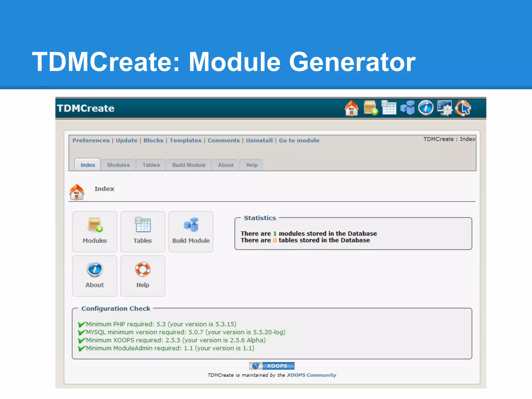Click the Minimum XOOPS required line

pyautogui.click(x=176, y=340)
